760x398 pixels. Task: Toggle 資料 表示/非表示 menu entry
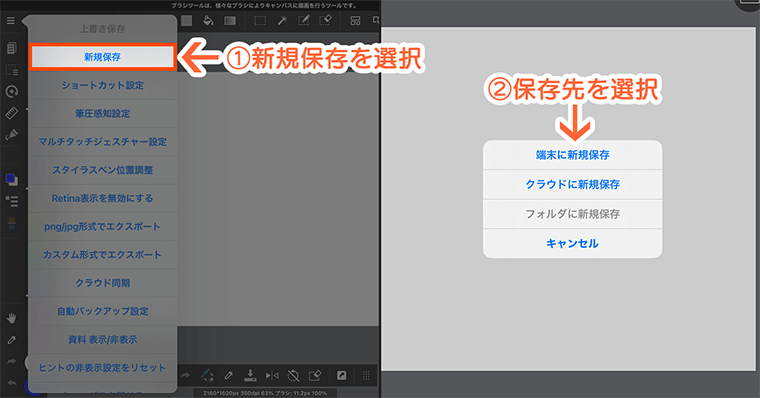pos(102,340)
